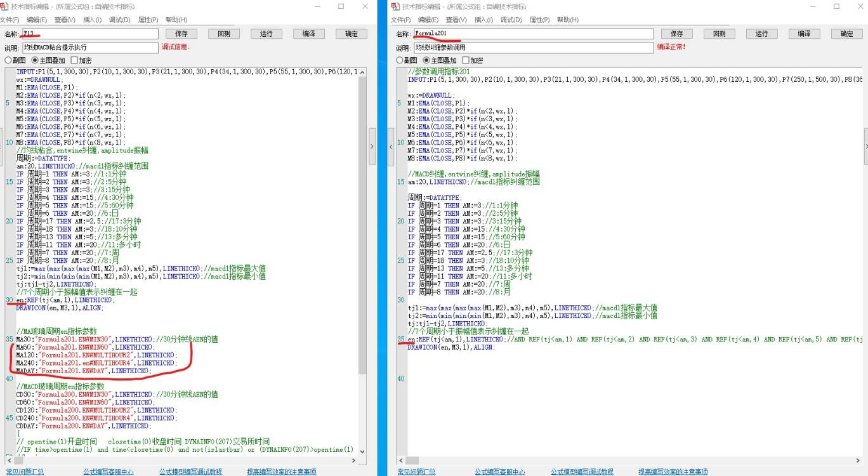The height and width of the screenshot is (476, 868).
Task: Click wx:=DRAWNULL line in right editor
Action: tap(431, 95)
